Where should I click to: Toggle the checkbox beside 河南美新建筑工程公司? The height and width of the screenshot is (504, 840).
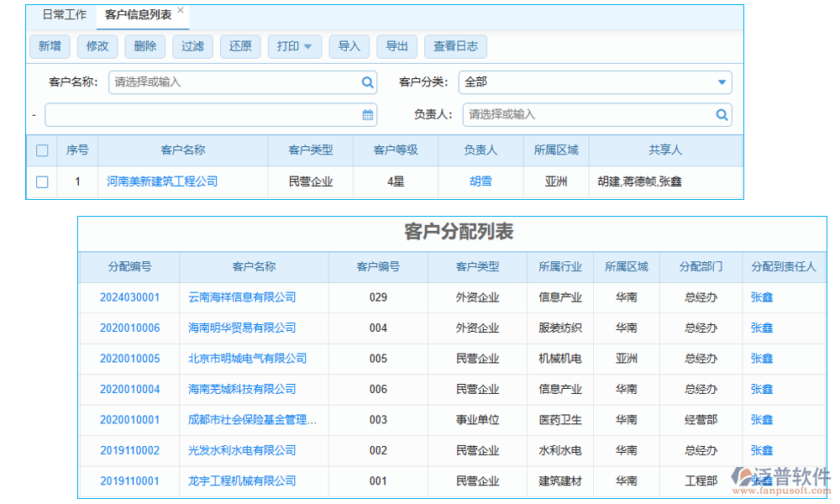click(x=42, y=181)
